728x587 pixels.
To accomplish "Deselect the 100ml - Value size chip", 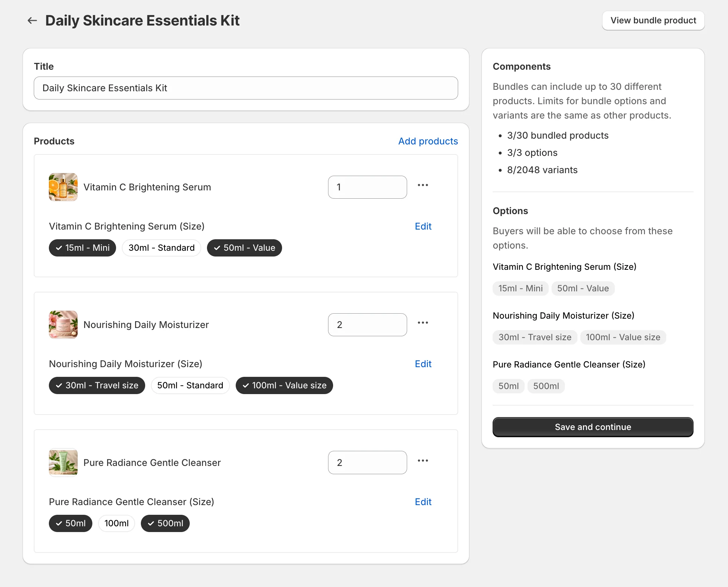I will pyautogui.click(x=284, y=385).
